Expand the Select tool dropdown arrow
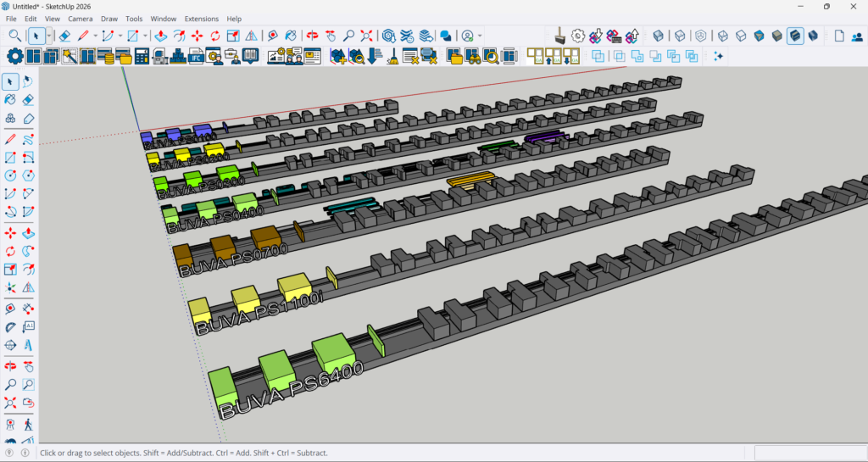The image size is (868, 462). click(x=48, y=36)
